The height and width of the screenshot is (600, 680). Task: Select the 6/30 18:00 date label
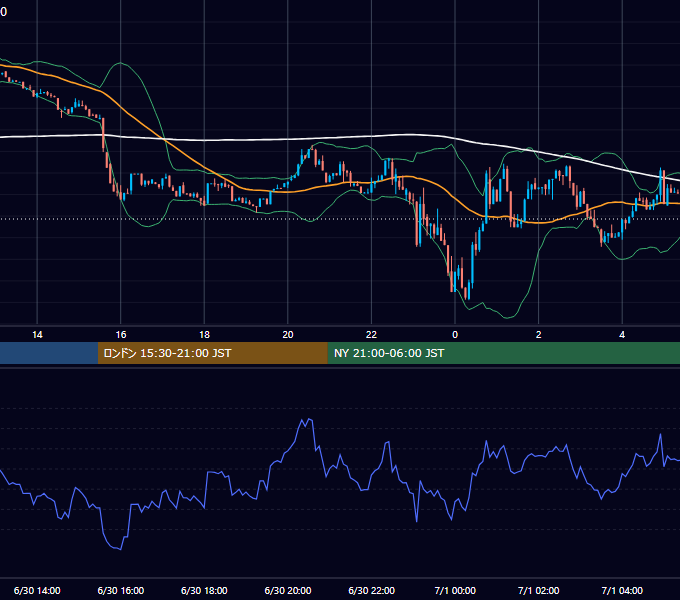[204, 590]
